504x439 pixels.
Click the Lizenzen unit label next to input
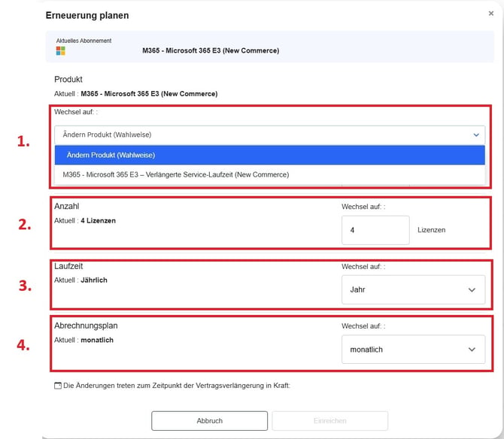[431, 230]
